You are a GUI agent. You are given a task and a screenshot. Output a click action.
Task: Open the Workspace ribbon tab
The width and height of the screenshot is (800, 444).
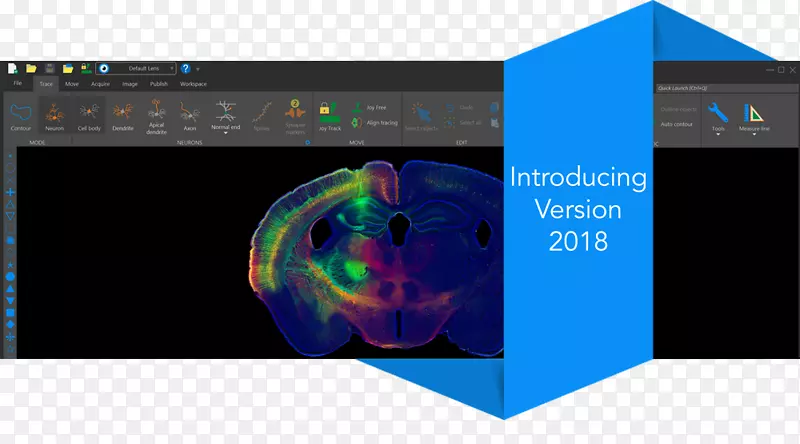pyautogui.click(x=193, y=84)
